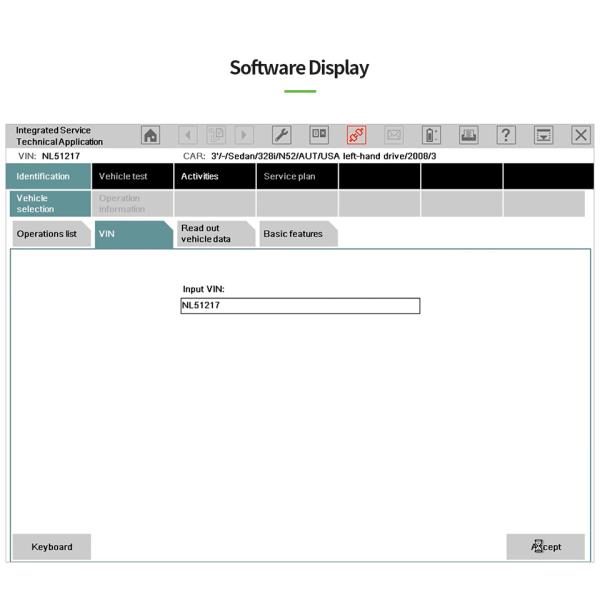600x600 pixels.
Task: Click the red connection manager icon
Action: pyautogui.click(x=357, y=135)
